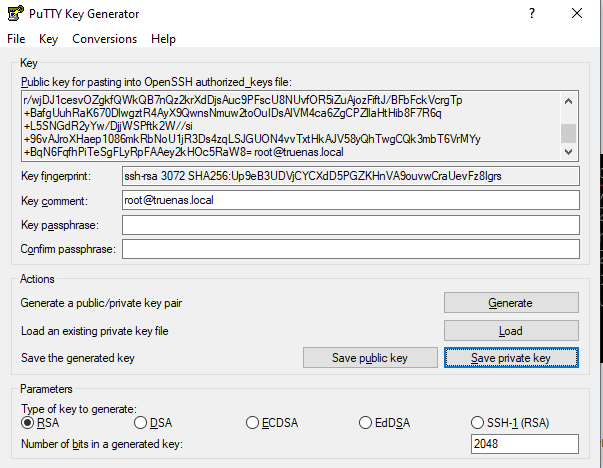Select the DSA key type
Screen dimensions: 603x468
click(153, 423)
